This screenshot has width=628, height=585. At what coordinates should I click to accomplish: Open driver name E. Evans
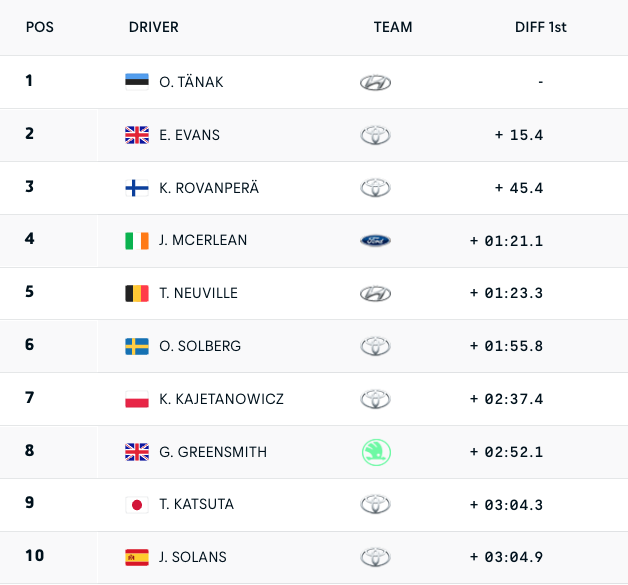(x=189, y=135)
